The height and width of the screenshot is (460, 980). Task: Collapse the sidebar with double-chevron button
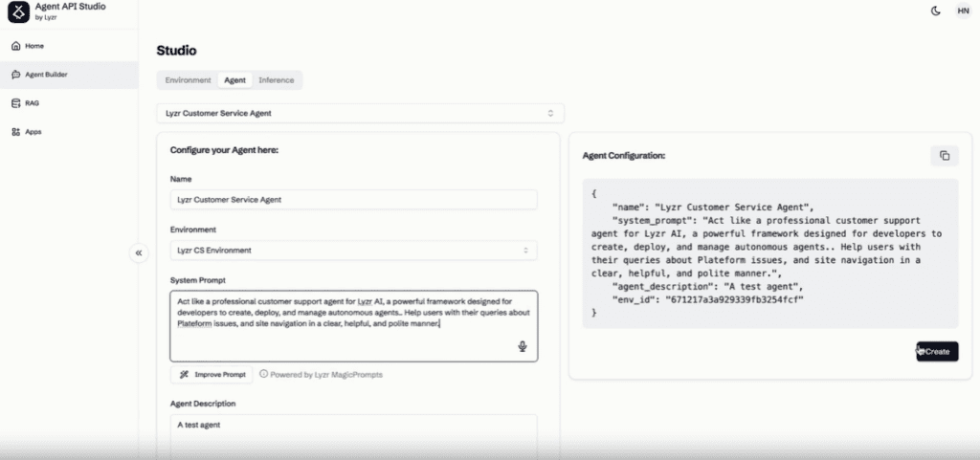(139, 252)
